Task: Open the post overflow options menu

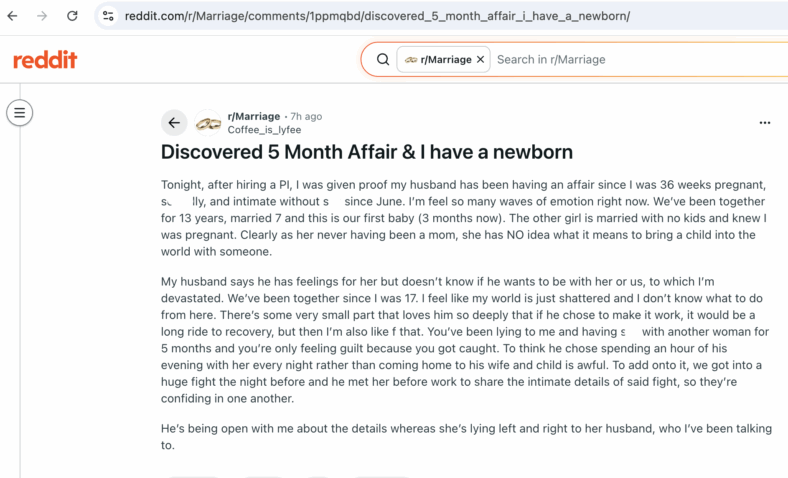Action: [765, 123]
